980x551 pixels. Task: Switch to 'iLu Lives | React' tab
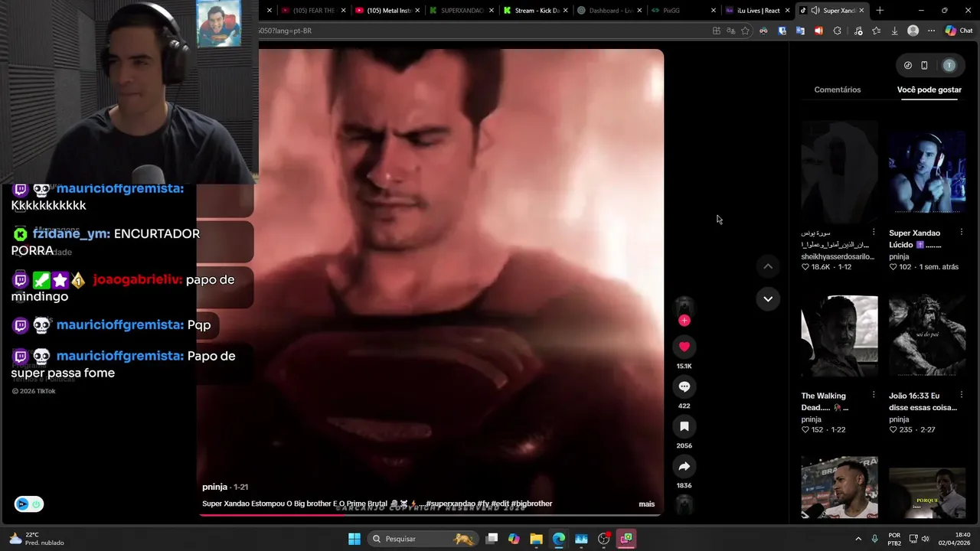[x=757, y=11]
